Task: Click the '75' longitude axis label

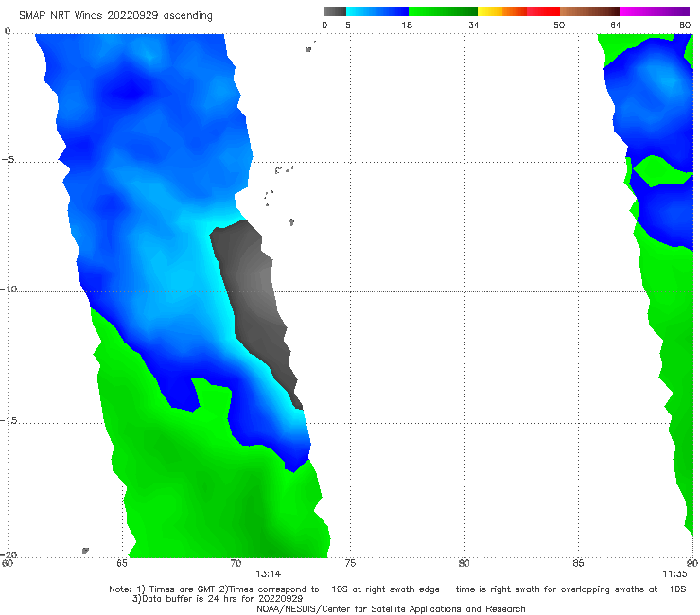Action: pyautogui.click(x=350, y=563)
